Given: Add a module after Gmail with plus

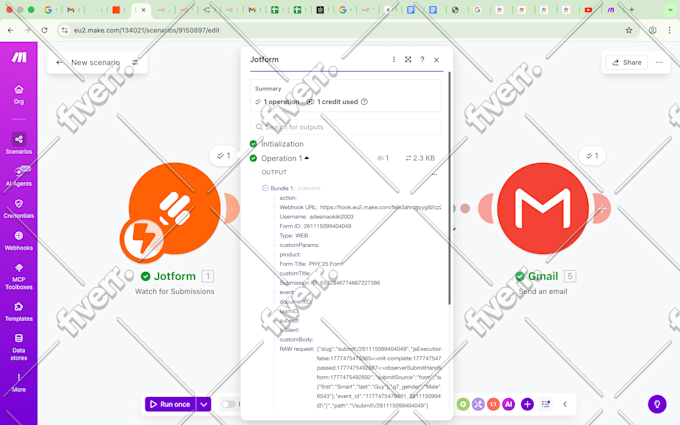Looking at the screenshot, I should 602,209.
